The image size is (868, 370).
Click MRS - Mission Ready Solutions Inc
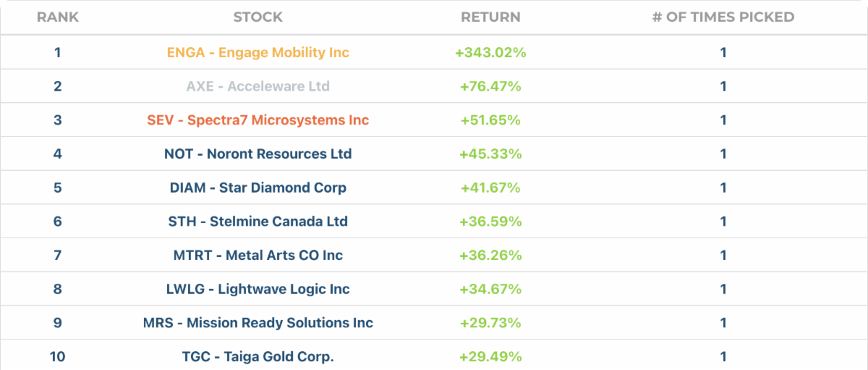tap(258, 323)
